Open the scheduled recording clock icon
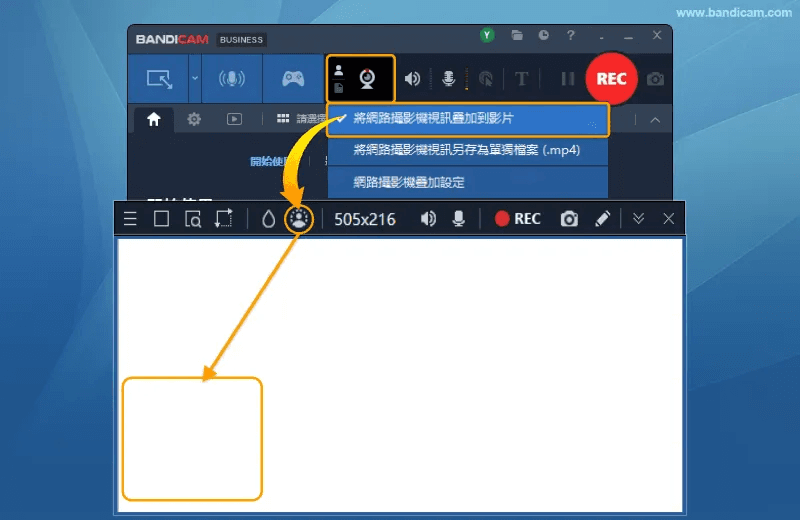Image resolution: width=800 pixels, height=520 pixels. (x=544, y=35)
